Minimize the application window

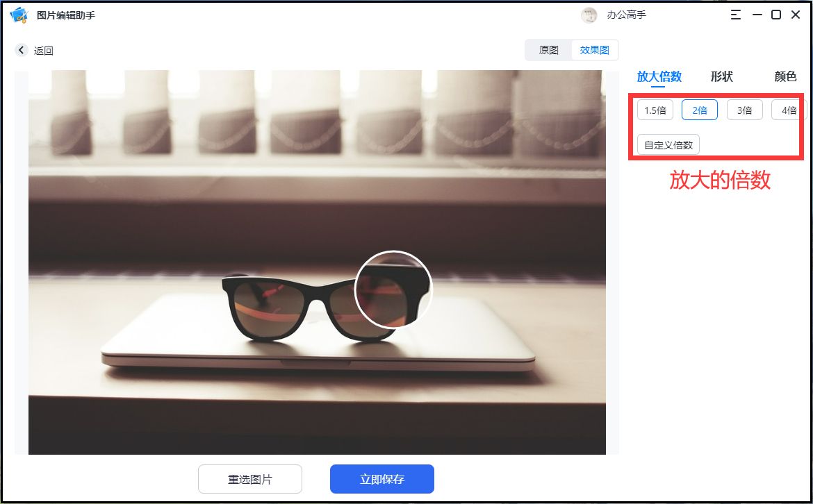(x=756, y=14)
